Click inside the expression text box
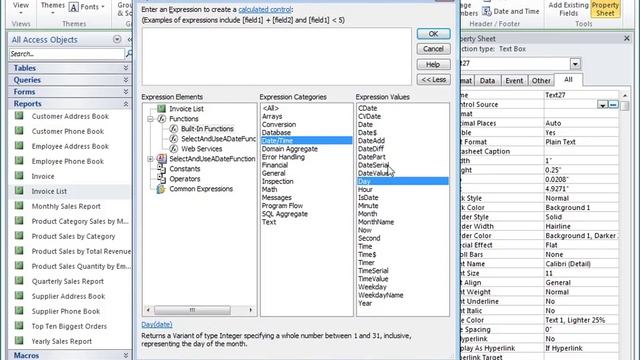 [x=277, y=56]
